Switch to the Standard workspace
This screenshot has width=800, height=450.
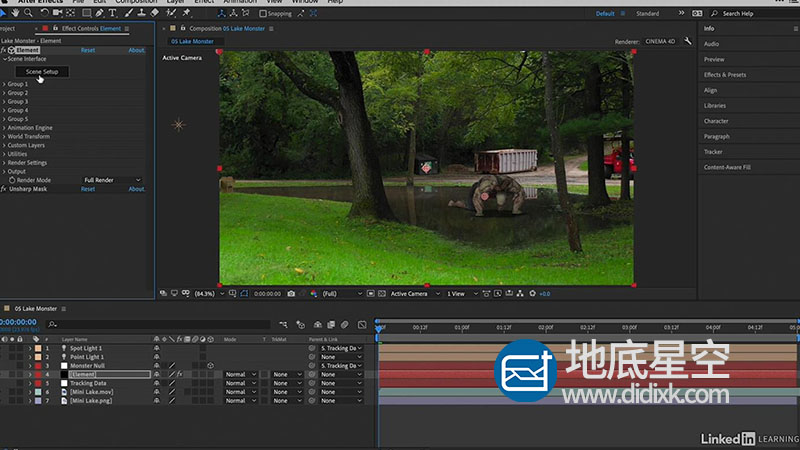[647, 14]
